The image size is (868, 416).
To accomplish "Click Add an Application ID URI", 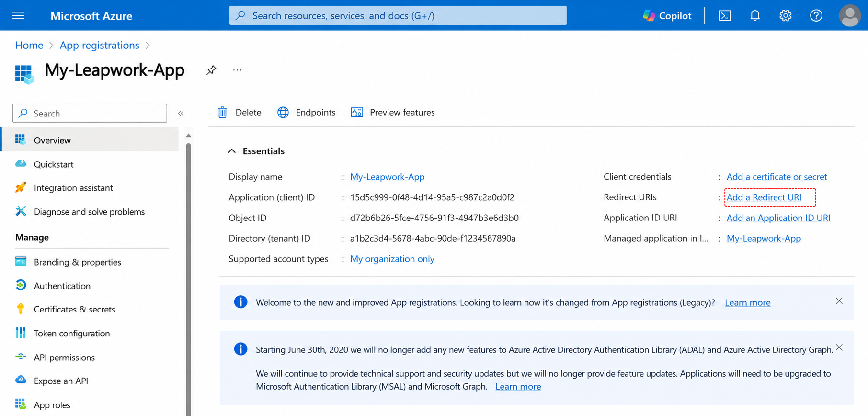I will (x=778, y=218).
